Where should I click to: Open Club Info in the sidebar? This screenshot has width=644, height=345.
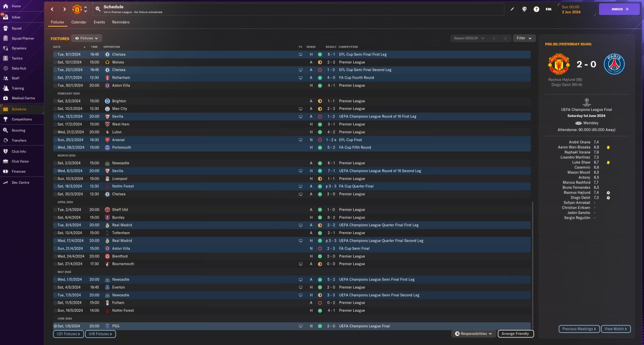click(19, 151)
